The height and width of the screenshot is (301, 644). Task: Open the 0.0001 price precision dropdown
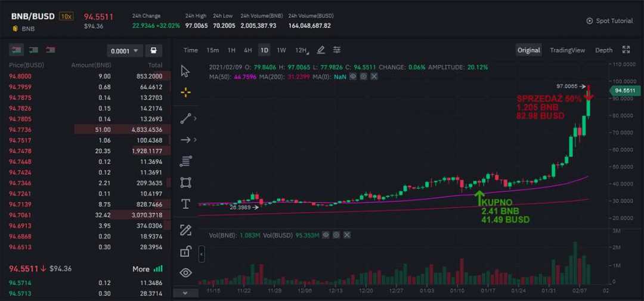coord(125,51)
